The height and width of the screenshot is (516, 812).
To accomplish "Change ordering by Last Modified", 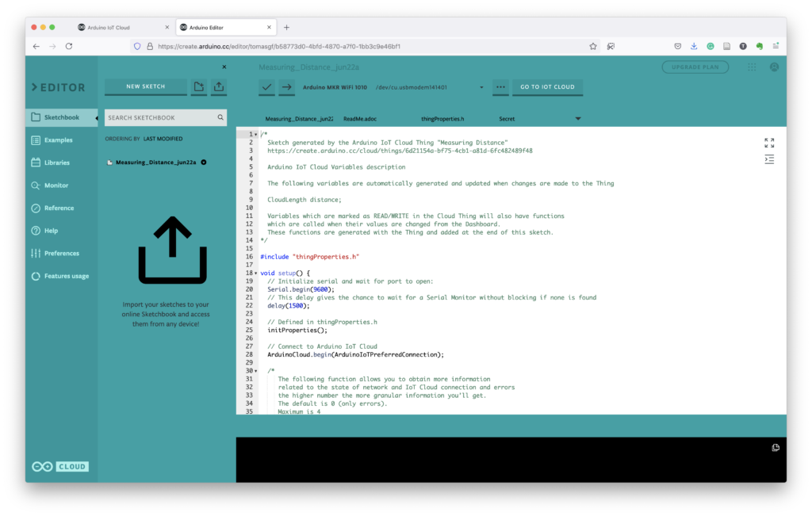I will click(x=163, y=139).
